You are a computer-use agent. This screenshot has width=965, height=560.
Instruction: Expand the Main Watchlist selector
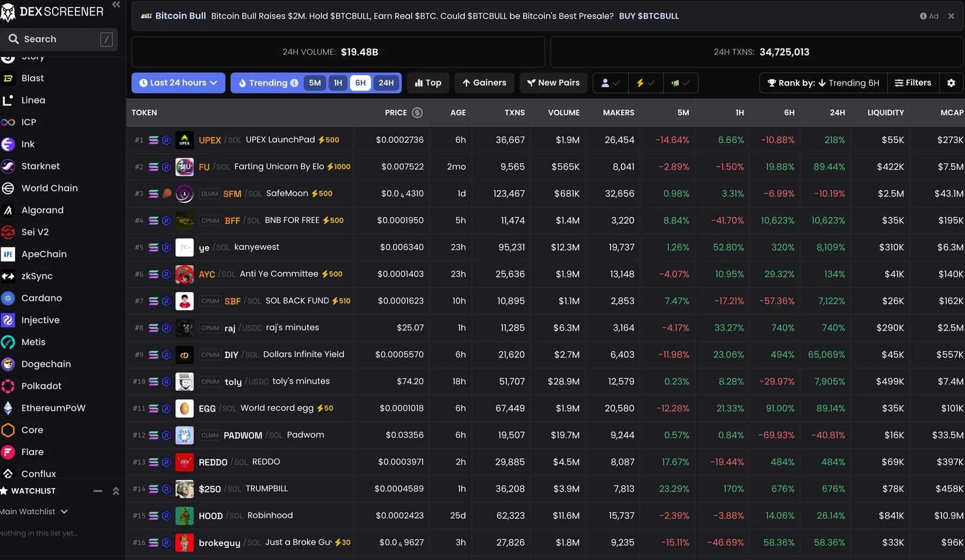click(x=34, y=512)
